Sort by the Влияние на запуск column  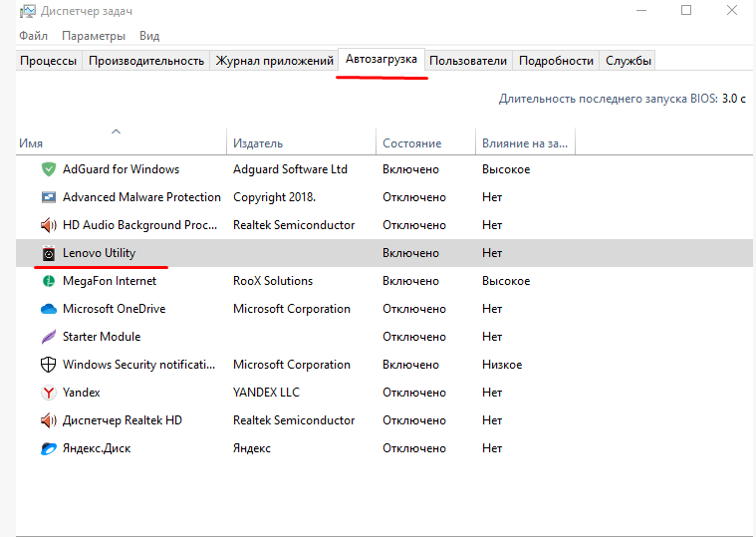(525, 143)
